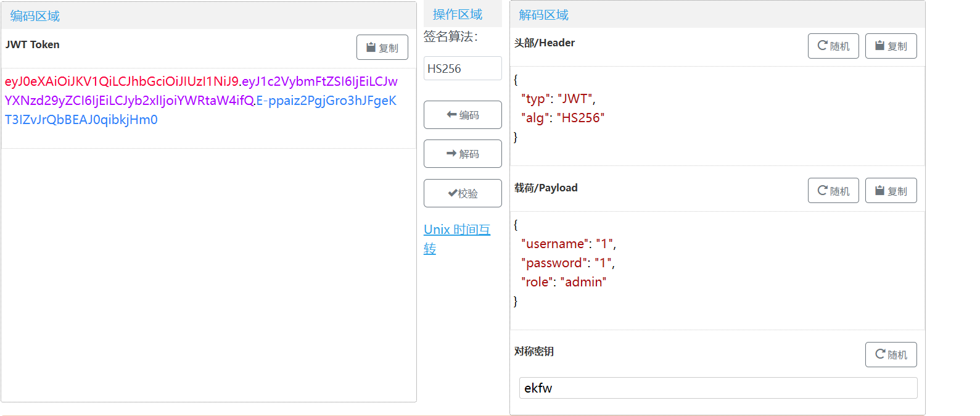980x416 pixels.
Task: Copy the JWT Token
Action: (x=382, y=48)
